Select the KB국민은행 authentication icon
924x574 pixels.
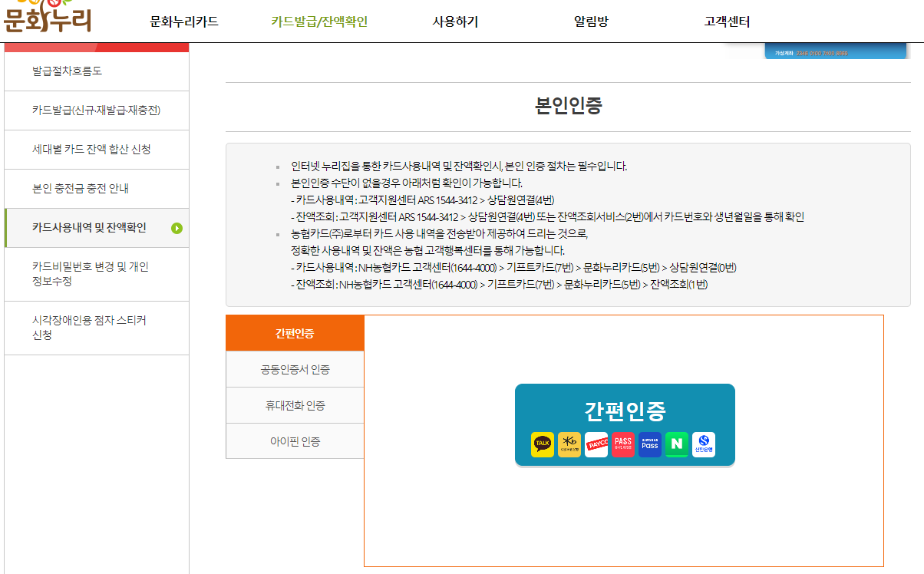[569, 444]
